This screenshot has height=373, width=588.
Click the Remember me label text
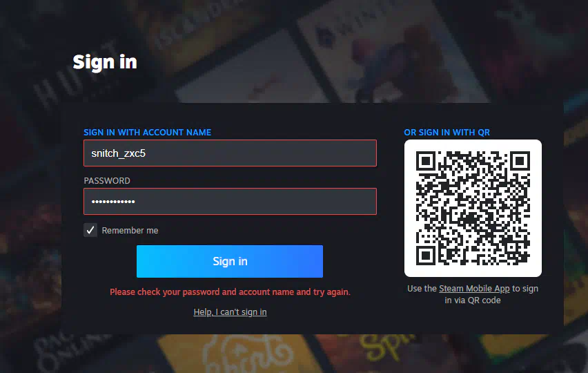pyautogui.click(x=130, y=231)
